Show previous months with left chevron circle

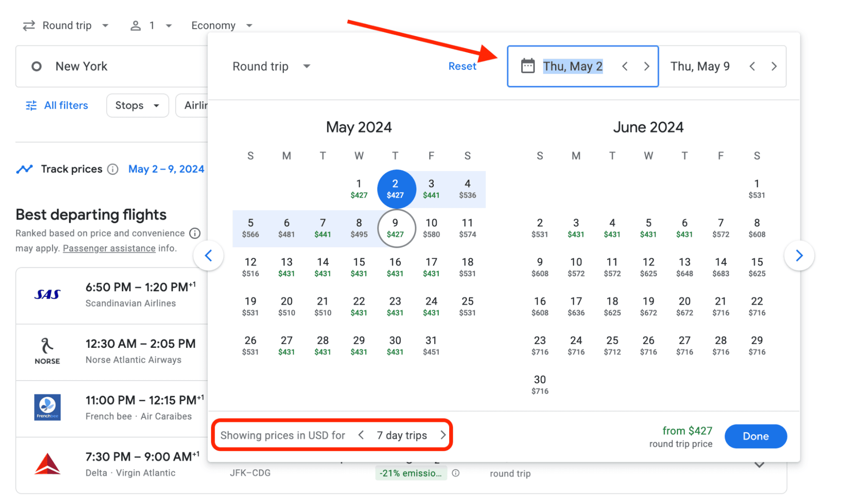208,255
